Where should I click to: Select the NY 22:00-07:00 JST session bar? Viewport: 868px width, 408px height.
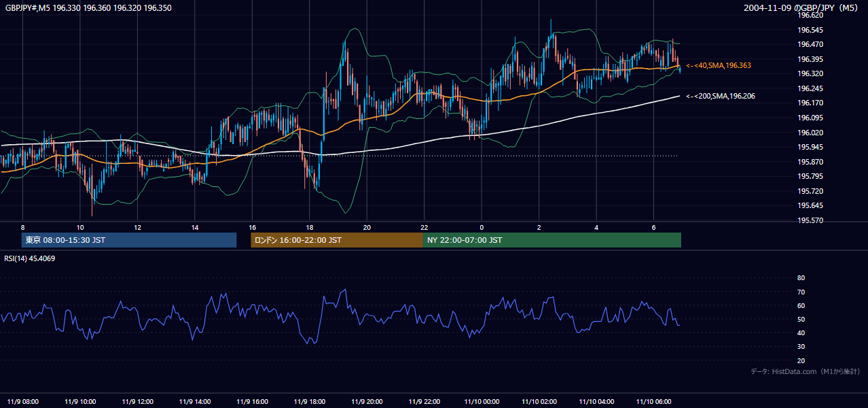click(552, 240)
